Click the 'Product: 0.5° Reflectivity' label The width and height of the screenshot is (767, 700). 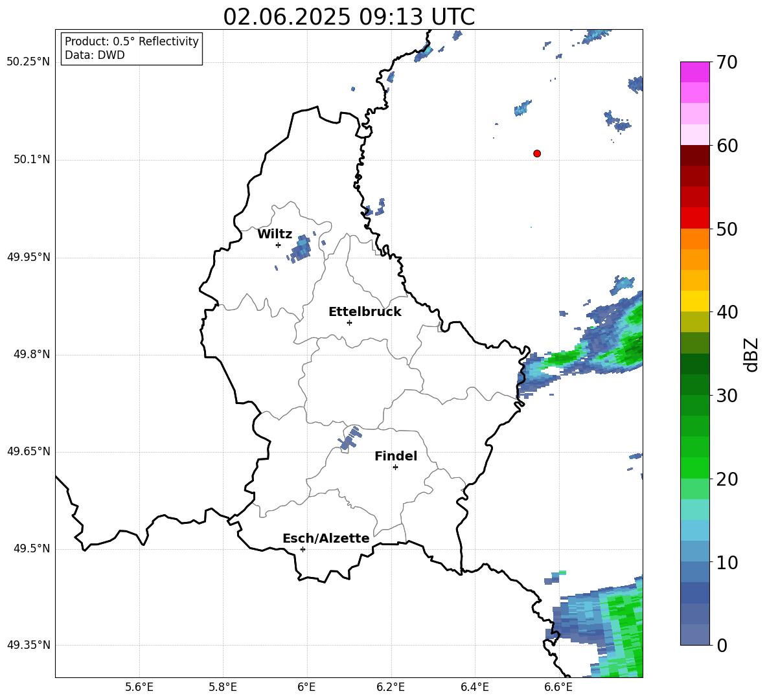tap(132, 41)
